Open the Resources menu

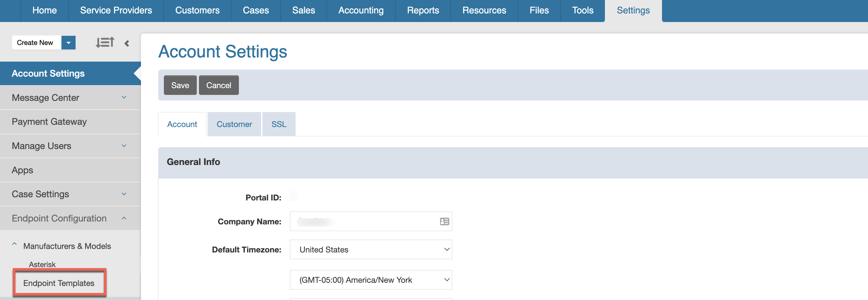(484, 11)
